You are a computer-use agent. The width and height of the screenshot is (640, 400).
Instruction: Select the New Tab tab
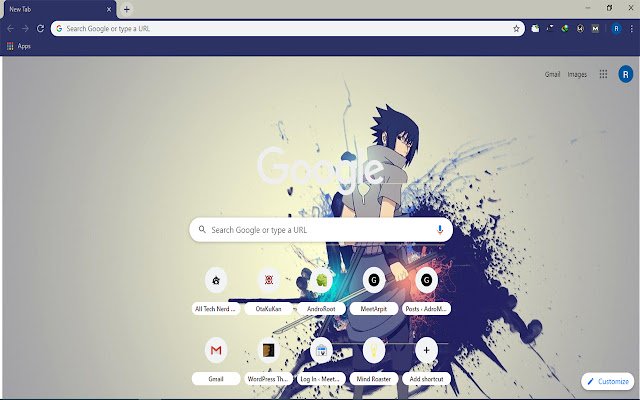(60, 9)
